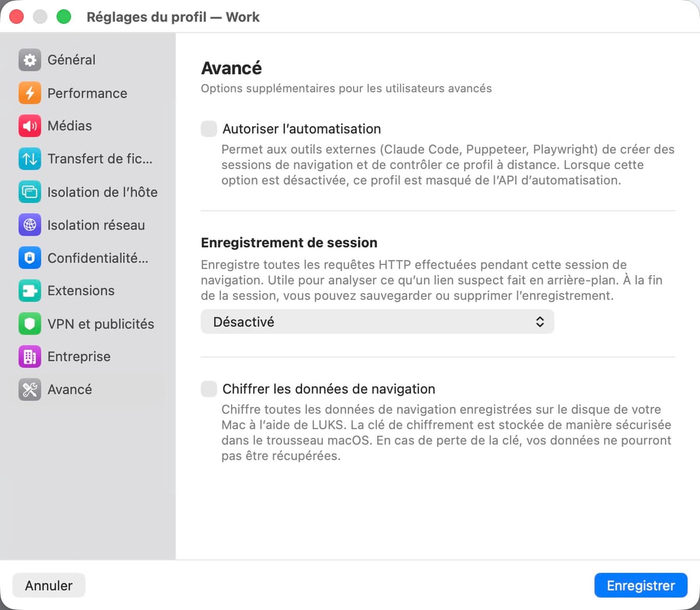This screenshot has height=610, width=700.
Task: Open the Confidentialité… section
Action: click(x=89, y=258)
